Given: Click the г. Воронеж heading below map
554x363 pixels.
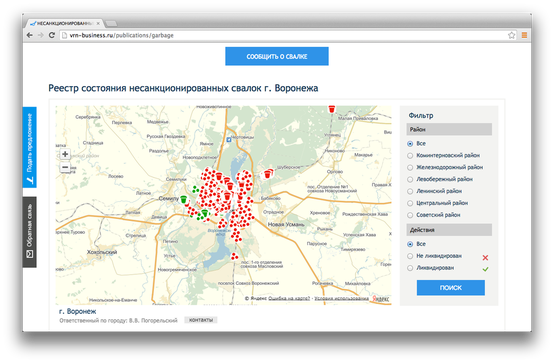Looking at the screenshot, I should [x=77, y=311].
